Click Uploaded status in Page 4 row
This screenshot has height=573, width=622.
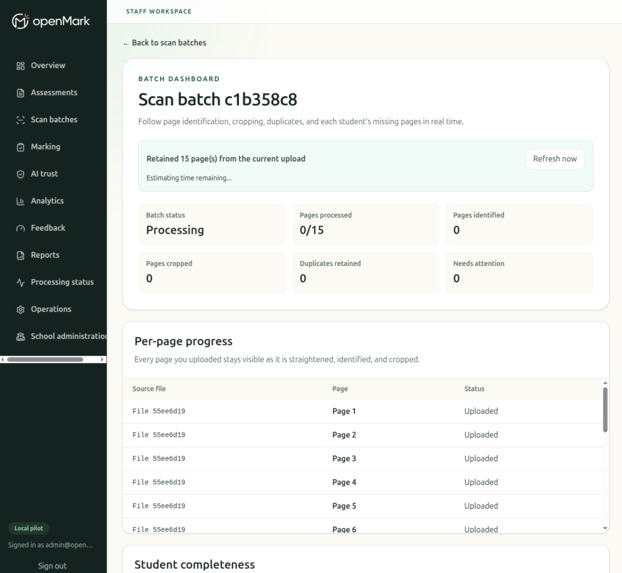(481, 482)
